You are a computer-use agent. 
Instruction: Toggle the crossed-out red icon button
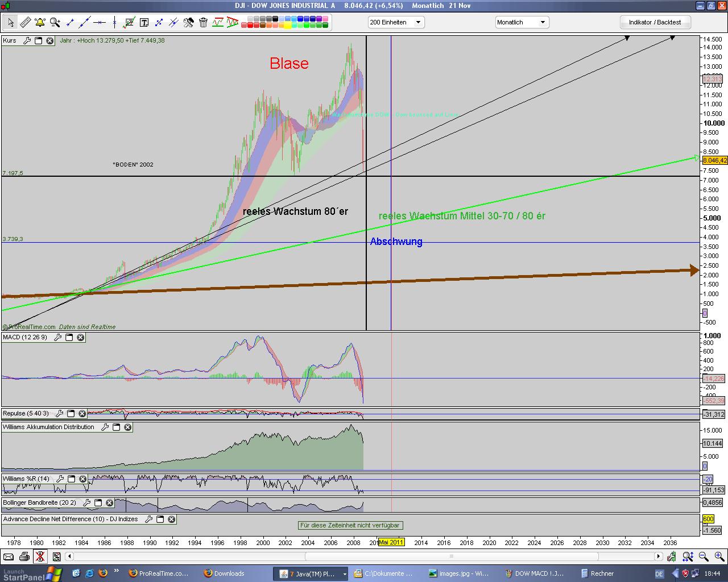40,556
